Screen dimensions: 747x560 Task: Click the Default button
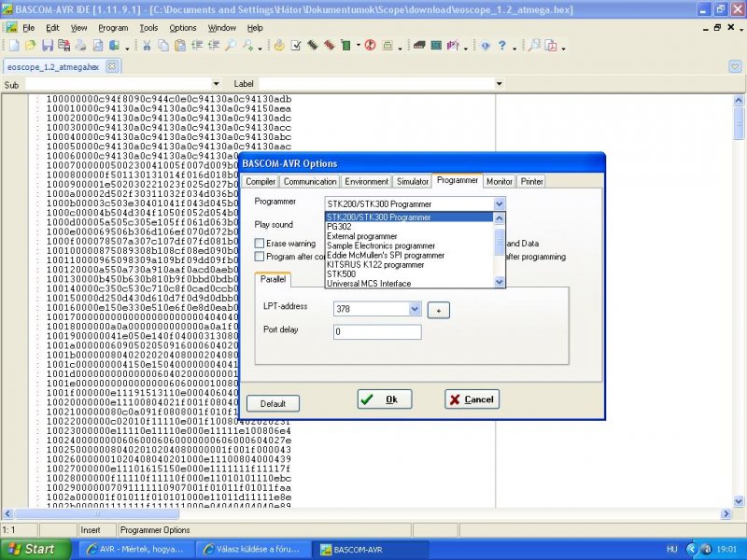(273, 404)
